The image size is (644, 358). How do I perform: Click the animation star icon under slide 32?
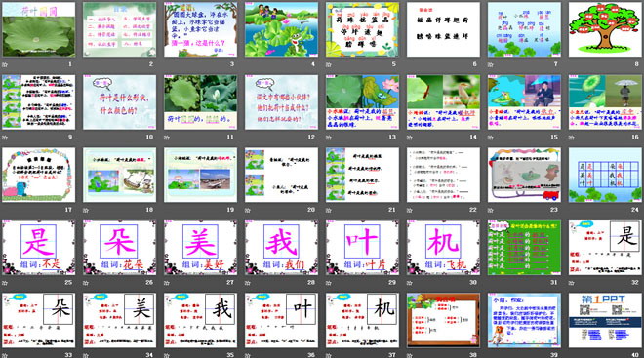coord(571,283)
